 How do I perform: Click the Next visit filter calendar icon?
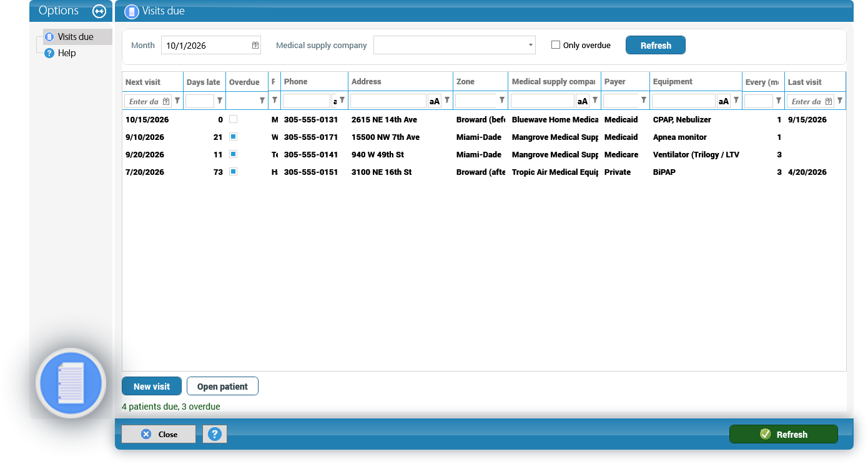pos(166,101)
